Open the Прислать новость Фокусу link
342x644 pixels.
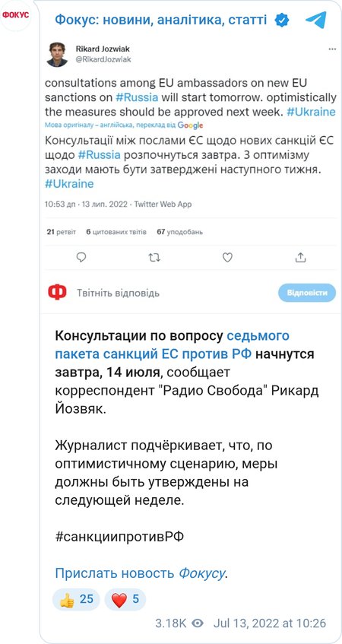pyautogui.click(x=140, y=573)
